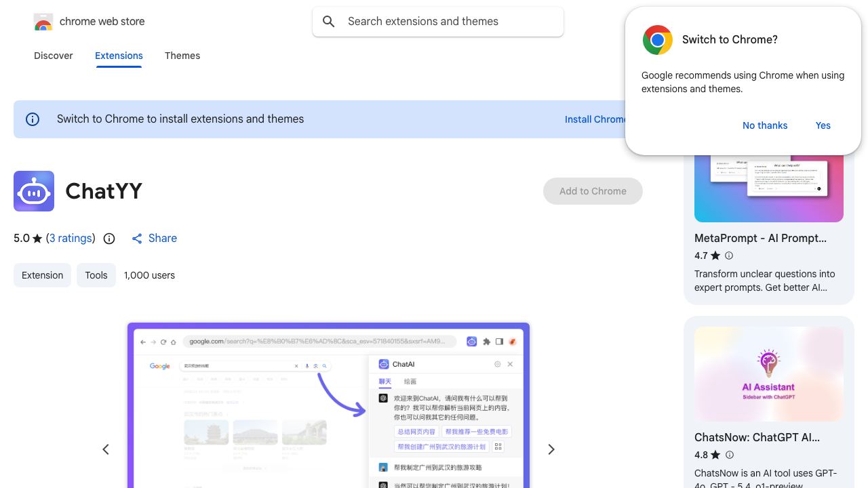The width and height of the screenshot is (868, 488).
Task: Open the AI Assistant ChatsNow thumbnail
Action: [769, 374]
